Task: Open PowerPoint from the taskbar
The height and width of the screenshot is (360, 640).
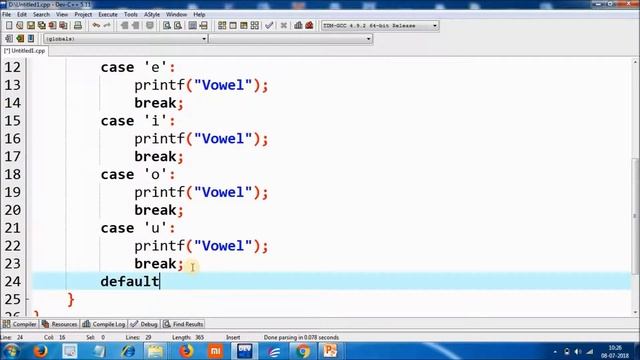Action: click(x=330, y=351)
